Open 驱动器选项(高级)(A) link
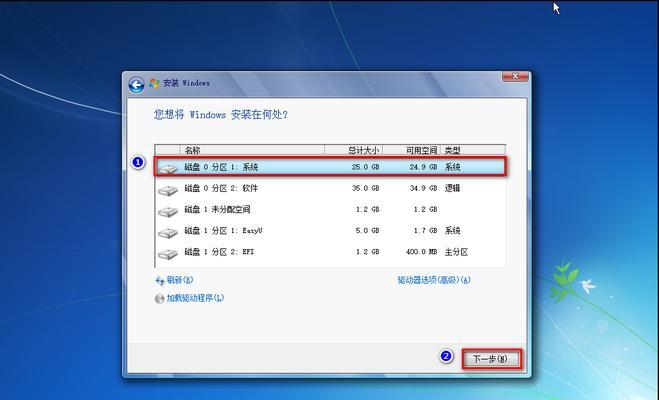Screen dimensions: 659x400 [x=434, y=280]
